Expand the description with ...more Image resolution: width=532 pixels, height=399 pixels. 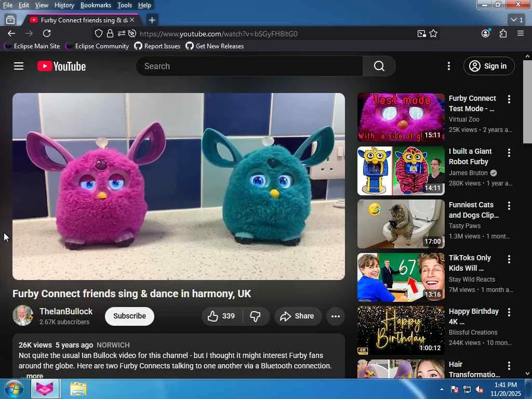pos(32,376)
